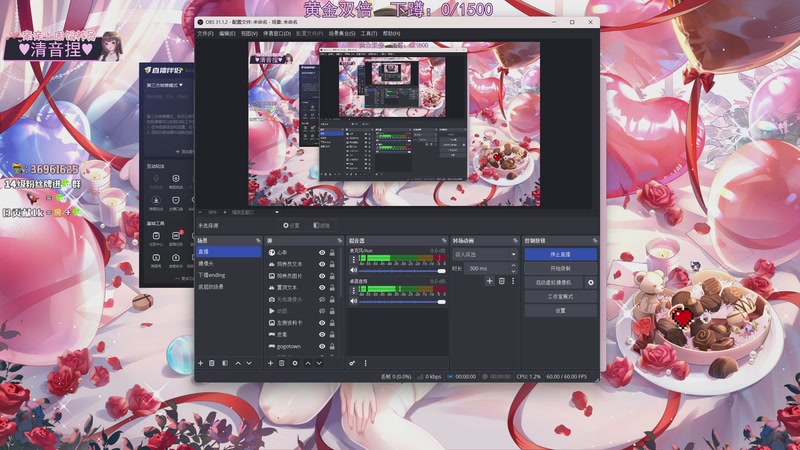
Task: Open the 工具(T) menu
Action: tap(369, 34)
